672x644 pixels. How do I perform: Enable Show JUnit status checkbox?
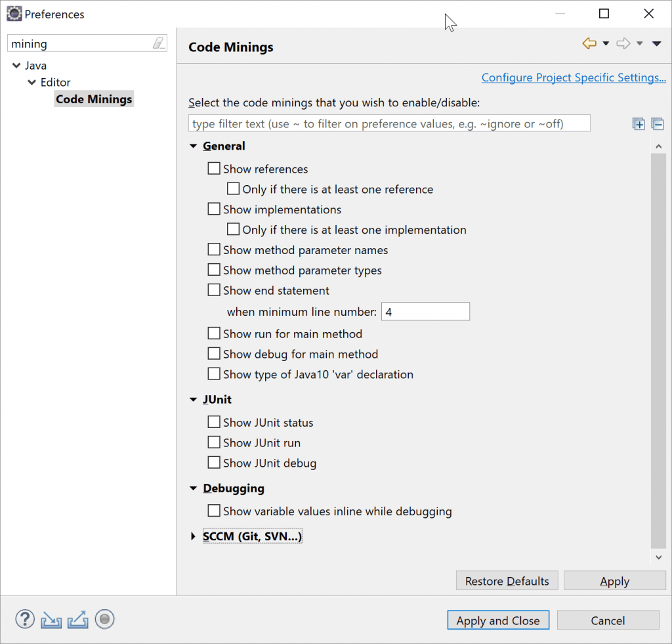pyautogui.click(x=214, y=422)
